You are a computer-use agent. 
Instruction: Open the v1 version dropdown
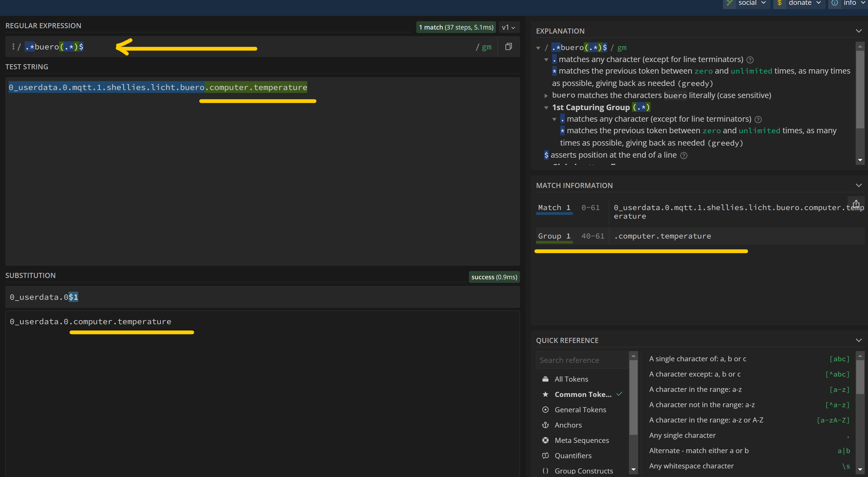tap(508, 28)
